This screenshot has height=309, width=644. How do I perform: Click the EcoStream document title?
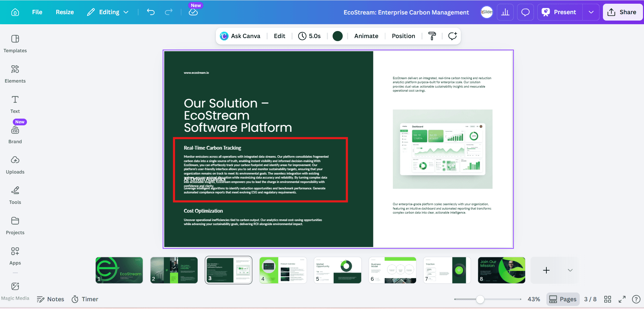pos(406,12)
